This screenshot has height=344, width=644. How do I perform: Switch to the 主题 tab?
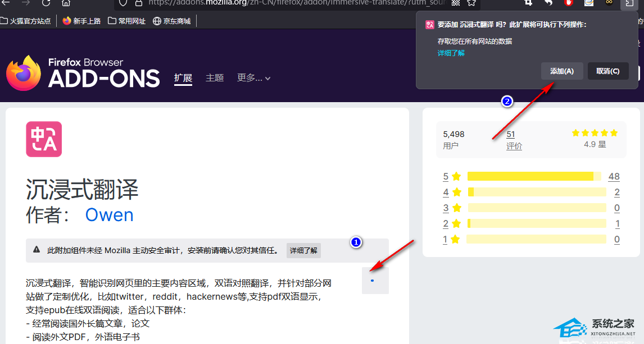coord(215,78)
